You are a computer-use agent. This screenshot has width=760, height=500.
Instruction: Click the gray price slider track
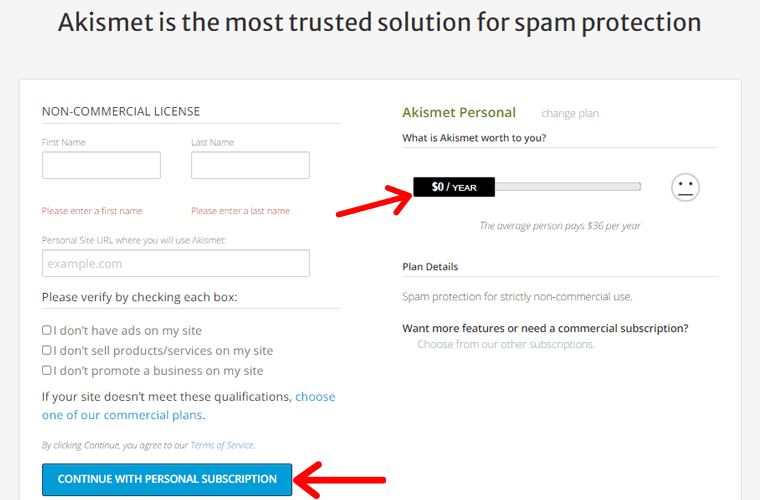[x=568, y=187]
